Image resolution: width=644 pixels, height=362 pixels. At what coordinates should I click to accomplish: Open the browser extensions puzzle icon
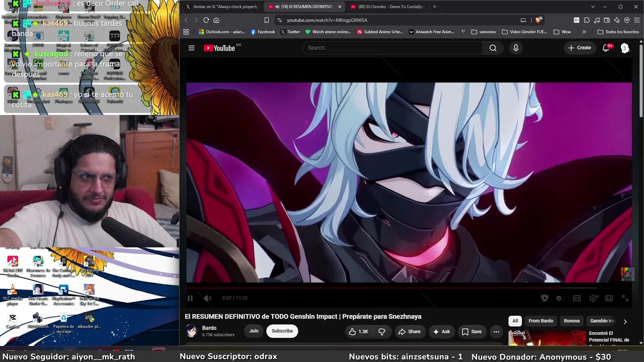587,20
